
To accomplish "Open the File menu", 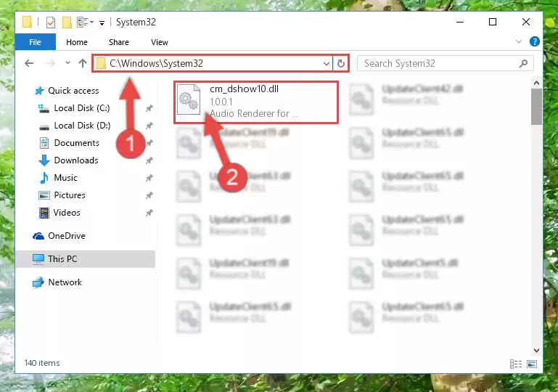I will pos(36,42).
